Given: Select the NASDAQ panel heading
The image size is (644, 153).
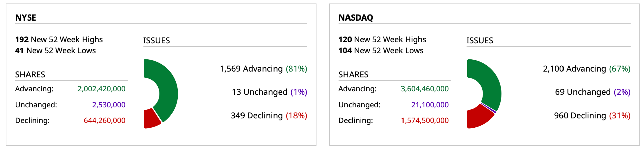Looking at the screenshot, I should pyautogui.click(x=356, y=17).
